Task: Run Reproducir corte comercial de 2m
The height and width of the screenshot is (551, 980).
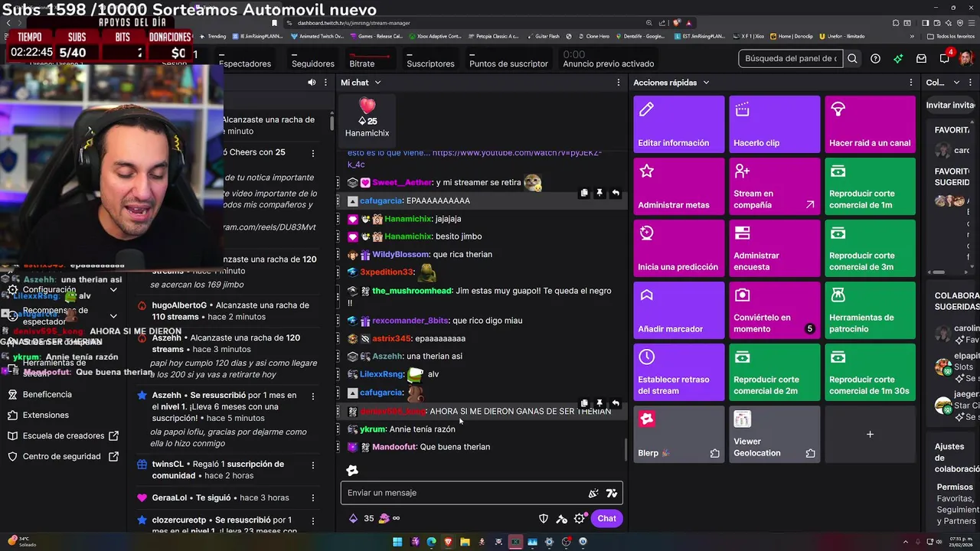Action: coord(774,372)
